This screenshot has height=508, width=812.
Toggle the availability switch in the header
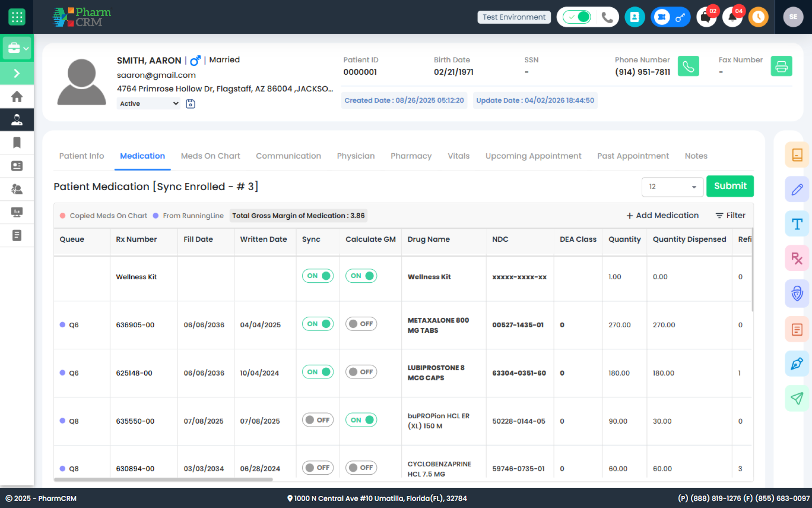[x=577, y=17]
